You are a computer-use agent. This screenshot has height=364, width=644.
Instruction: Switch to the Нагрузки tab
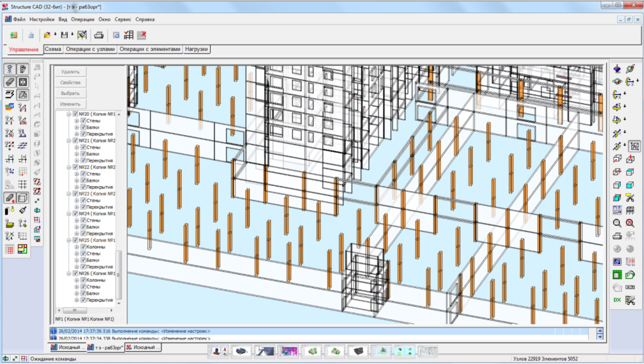coord(197,49)
